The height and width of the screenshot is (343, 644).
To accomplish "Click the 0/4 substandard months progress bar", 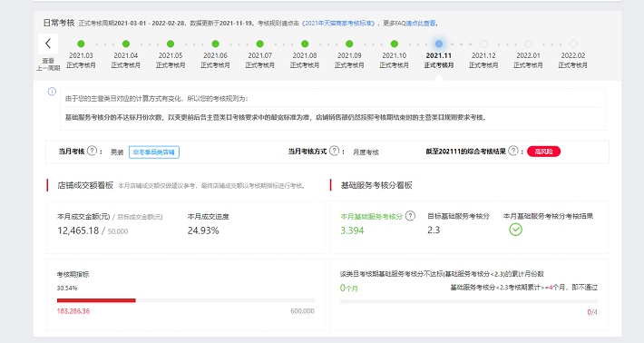I will point(469,301).
